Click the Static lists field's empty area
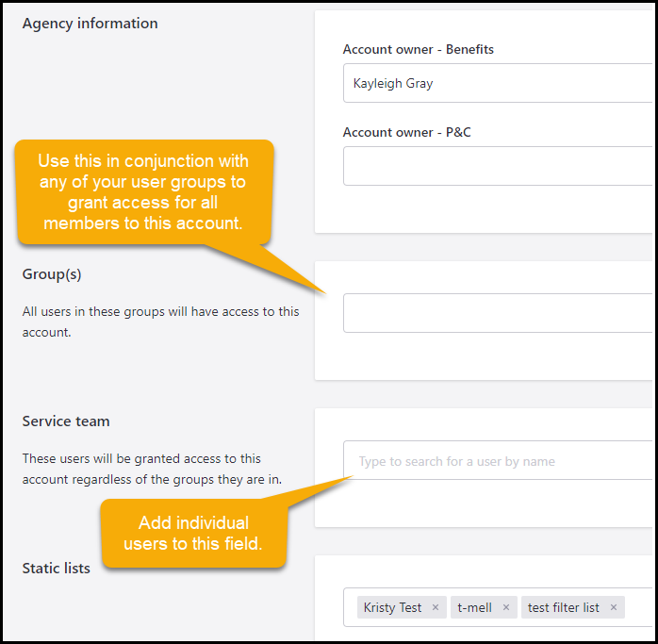Viewport: 658px width, 644px height. pos(639,607)
